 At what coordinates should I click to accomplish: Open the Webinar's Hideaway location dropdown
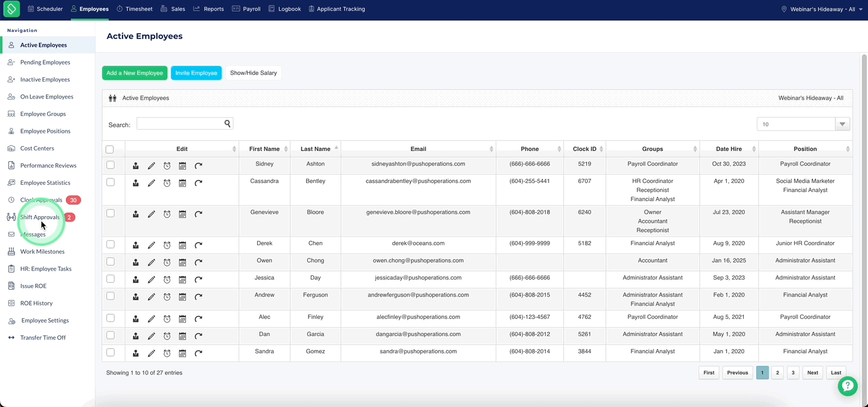click(x=822, y=9)
